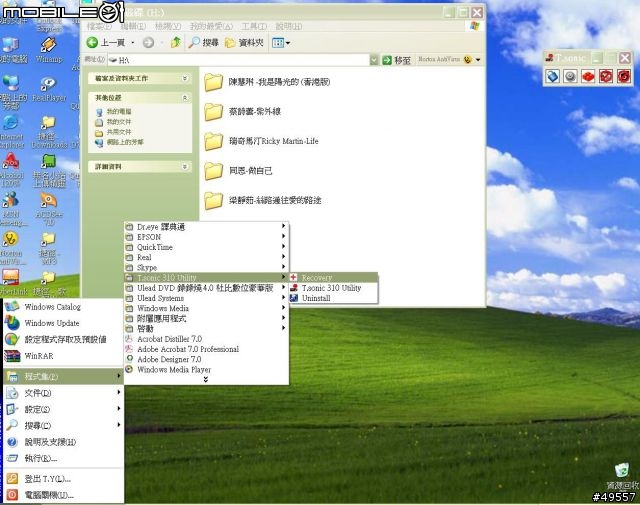Select the 同恩-做自己 folder
This screenshot has width=640, height=505.
click(238, 171)
